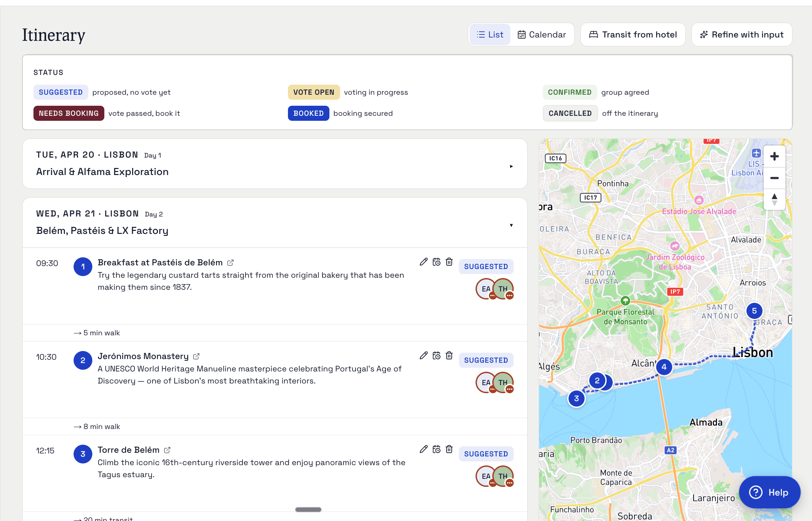This screenshot has width=812, height=521.
Task: Click TH avatar on Breakfast at Pastéis item
Action: pyautogui.click(x=503, y=289)
